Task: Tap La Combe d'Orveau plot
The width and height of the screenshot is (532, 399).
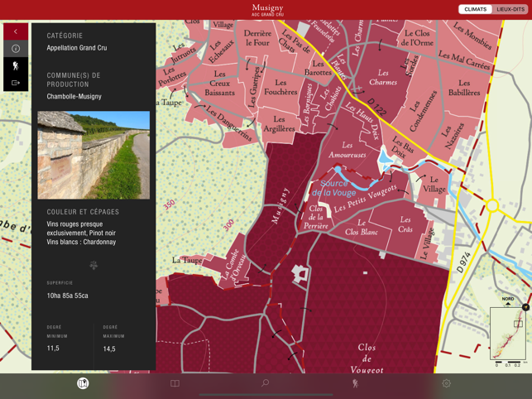Action: pyautogui.click(x=233, y=266)
